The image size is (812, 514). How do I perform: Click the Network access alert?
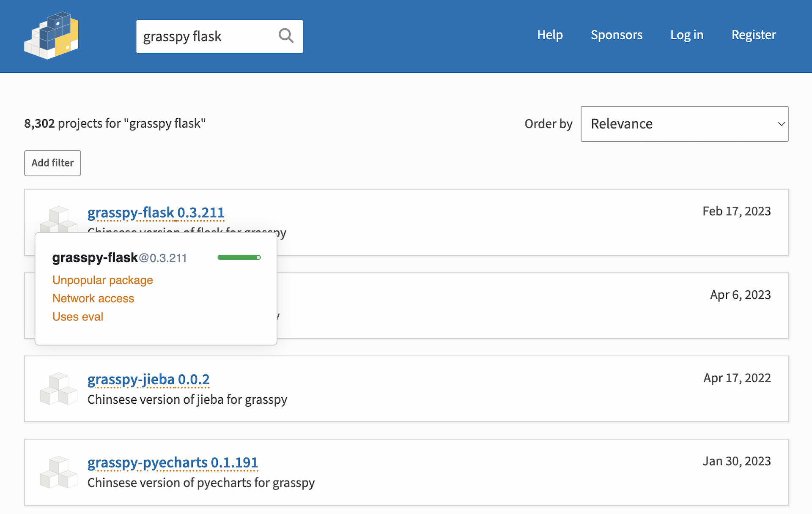(x=93, y=298)
